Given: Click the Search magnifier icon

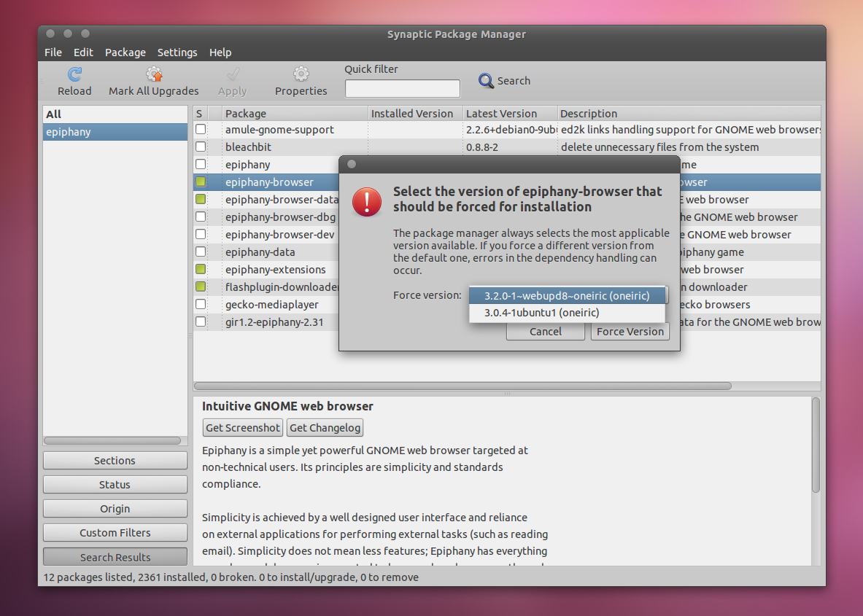Looking at the screenshot, I should pyautogui.click(x=486, y=81).
